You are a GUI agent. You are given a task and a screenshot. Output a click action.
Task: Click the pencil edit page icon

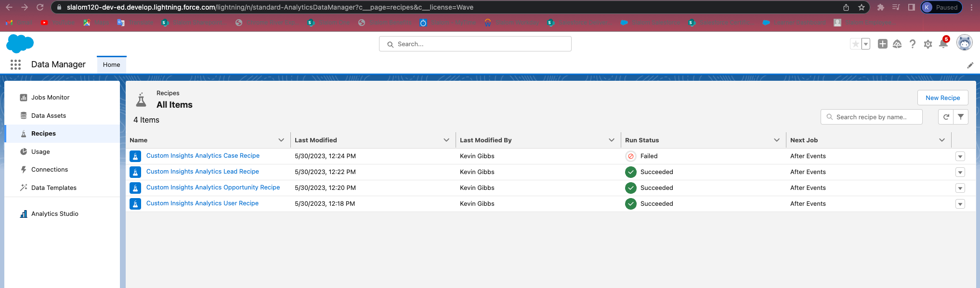point(970,65)
